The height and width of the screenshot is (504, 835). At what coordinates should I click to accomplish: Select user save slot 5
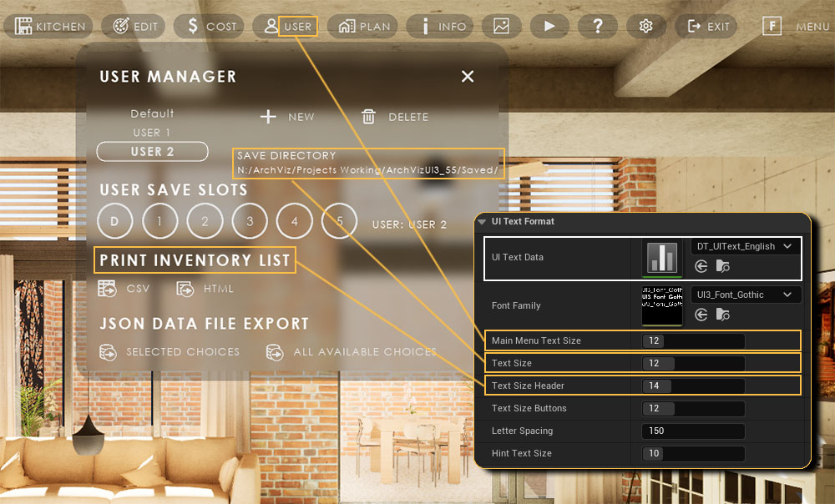point(339,222)
